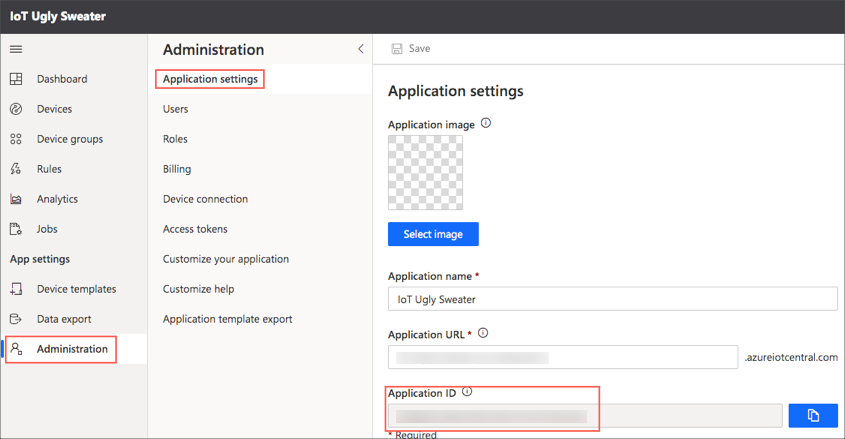The image size is (845, 439).
Task: Open Dashboard in left navigation
Action: [62, 79]
